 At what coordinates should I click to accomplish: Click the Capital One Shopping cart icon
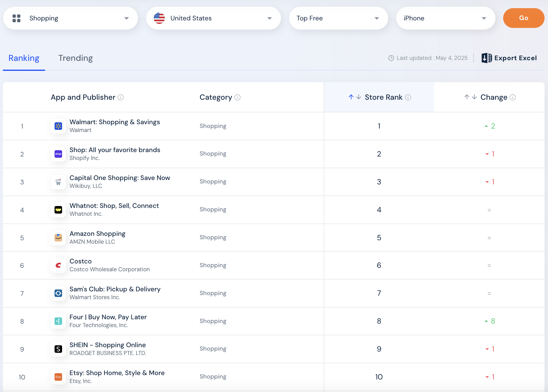(x=58, y=182)
